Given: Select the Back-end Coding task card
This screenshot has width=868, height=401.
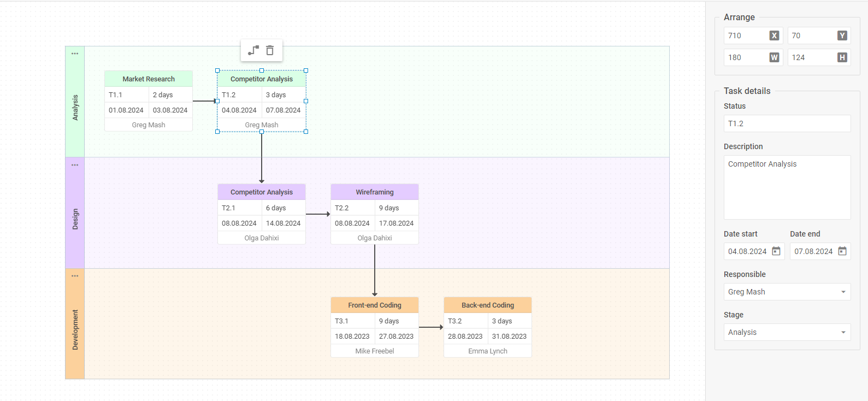Looking at the screenshot, I should pos(488,328).
